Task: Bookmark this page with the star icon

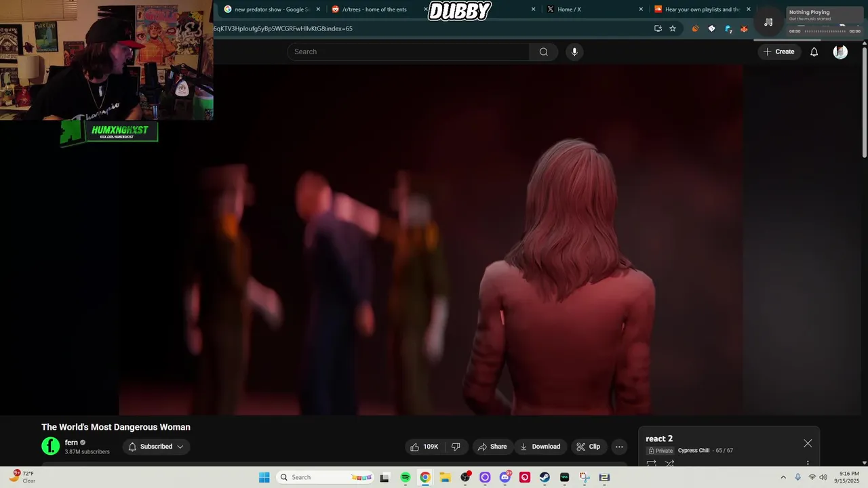Action: tap(673, 28)
